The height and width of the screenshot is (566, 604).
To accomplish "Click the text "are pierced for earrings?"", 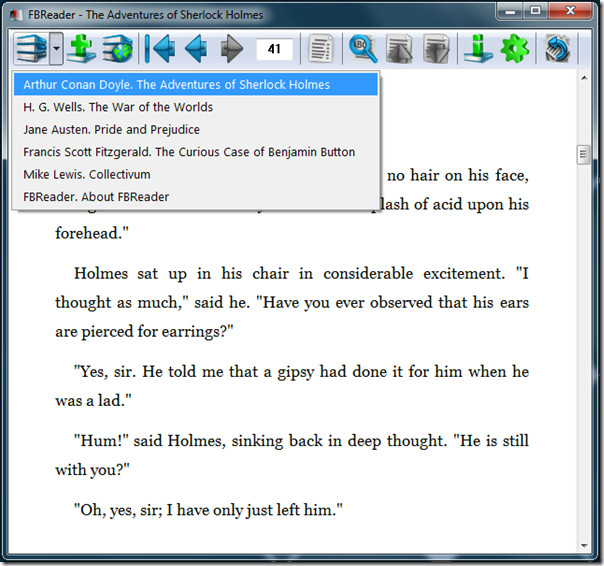I will (x=144, y=331).
